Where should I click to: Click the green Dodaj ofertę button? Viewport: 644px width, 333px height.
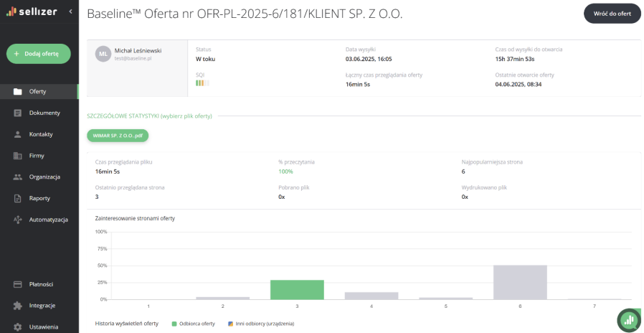click(39, 54)
